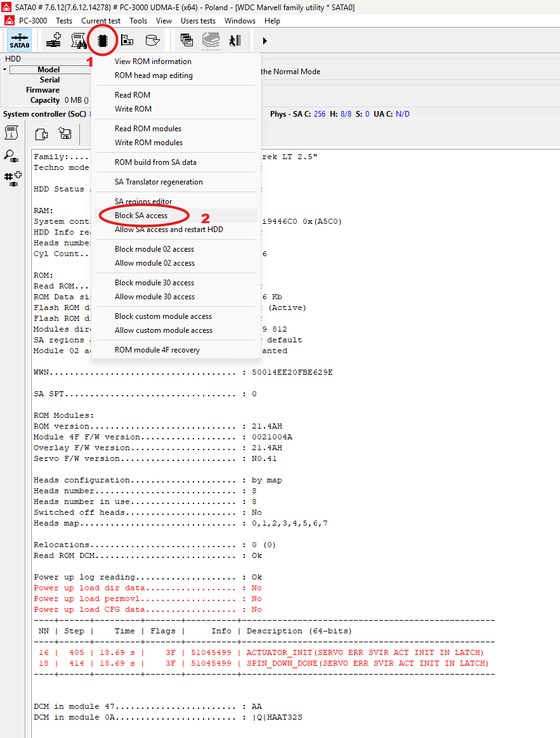The image size is (560, 738).
Task: Choose View ROM information
Action: [153, 61]
